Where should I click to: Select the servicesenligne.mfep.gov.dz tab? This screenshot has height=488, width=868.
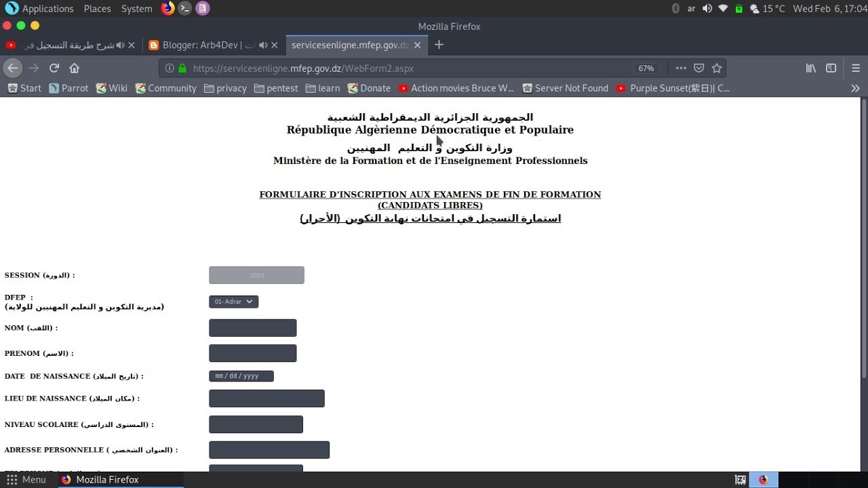[357, 45]
